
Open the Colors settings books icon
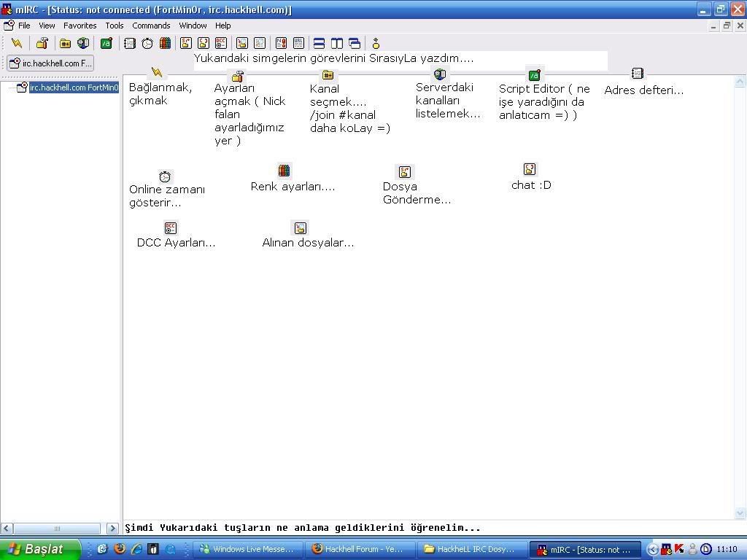coord(166,43)
